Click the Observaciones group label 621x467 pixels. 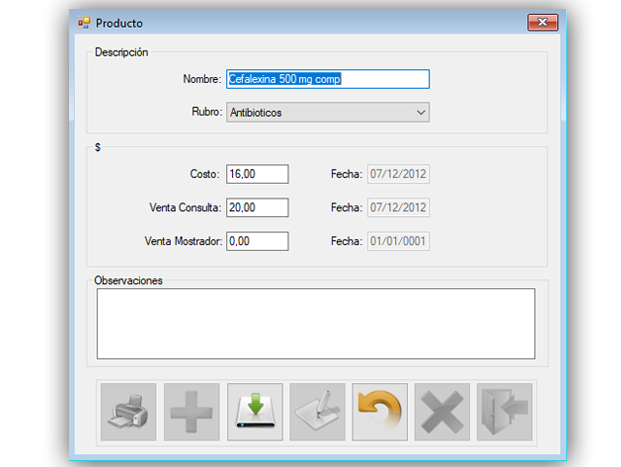point(128,280)
